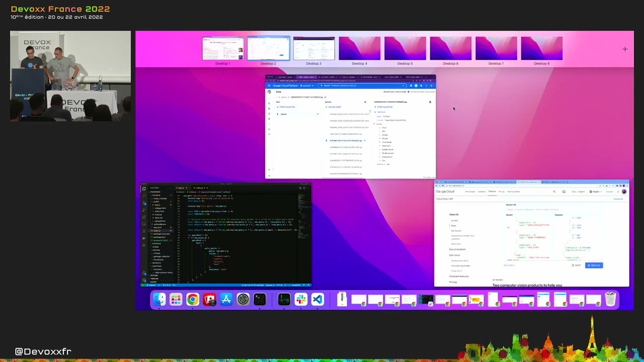Viewport: 644px width, 362px height.
Task: Open the Trash in the Dock
Action: 610,300
